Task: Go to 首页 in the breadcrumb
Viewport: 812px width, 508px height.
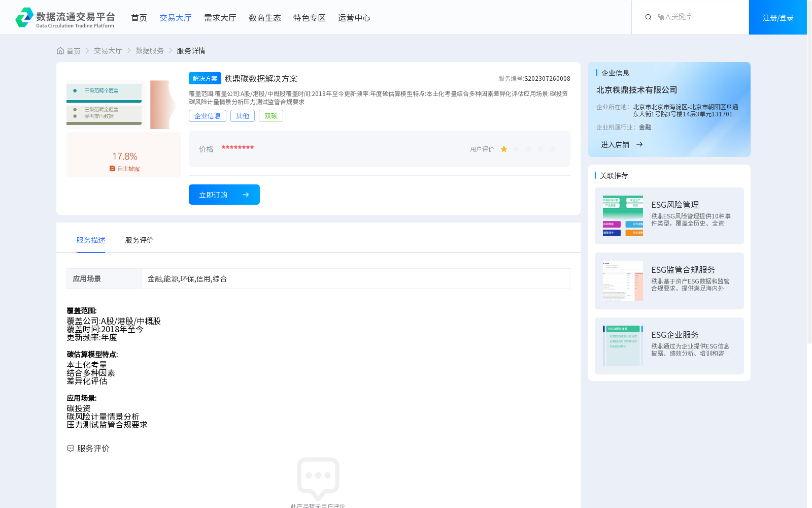Action: click(74, 51)
